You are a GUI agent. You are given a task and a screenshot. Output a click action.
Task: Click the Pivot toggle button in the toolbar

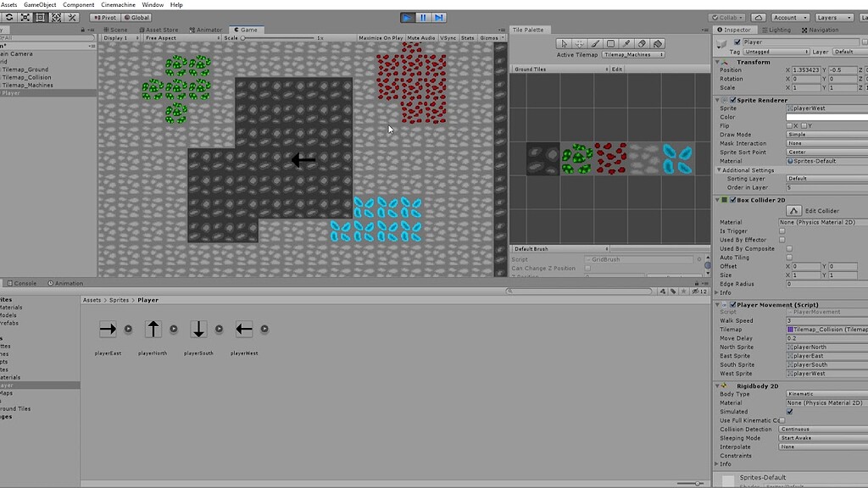point(105,17)
